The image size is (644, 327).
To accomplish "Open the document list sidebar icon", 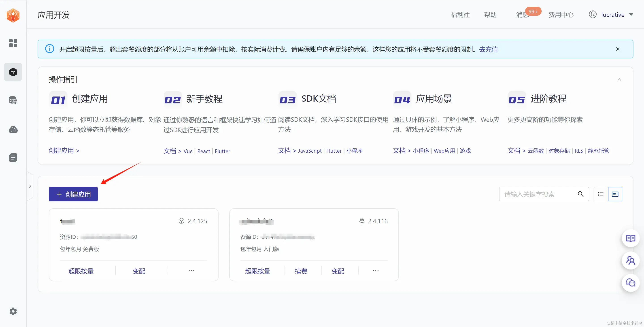I will (x=13, y=158).
